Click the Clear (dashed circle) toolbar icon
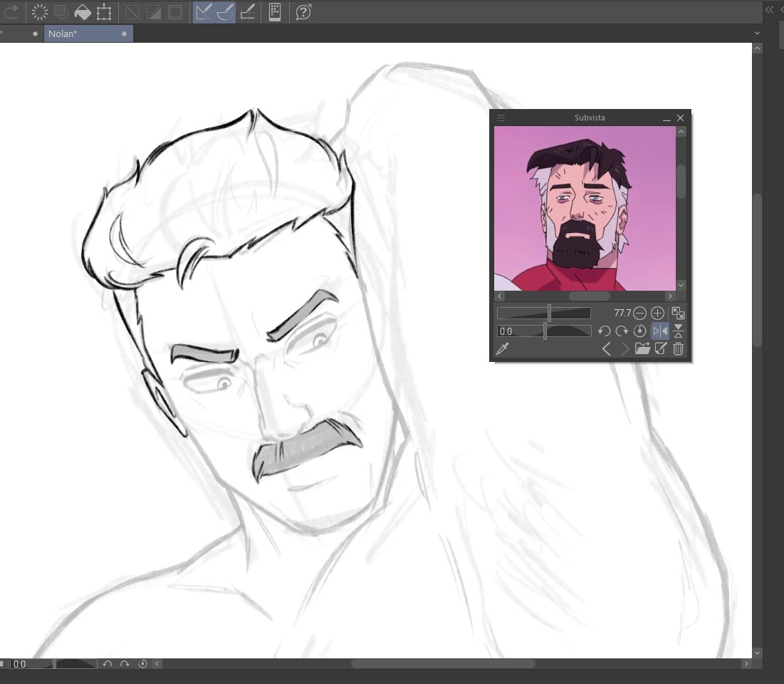Image resolution: width=784 pixels, height=684 pixels. pos(39,11)
